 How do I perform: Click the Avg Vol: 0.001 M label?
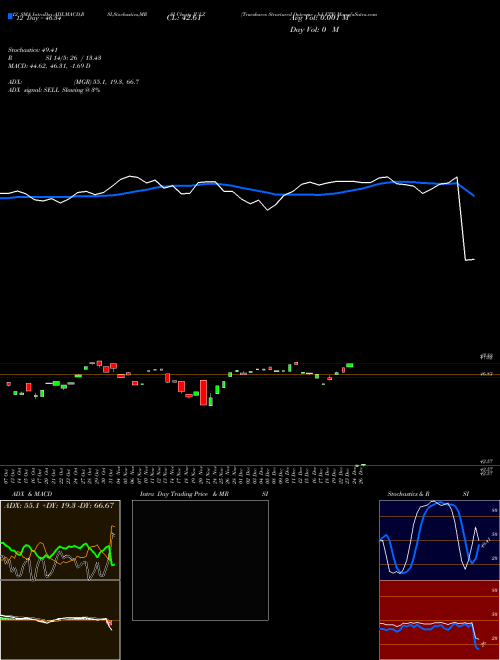click(319, 19)
